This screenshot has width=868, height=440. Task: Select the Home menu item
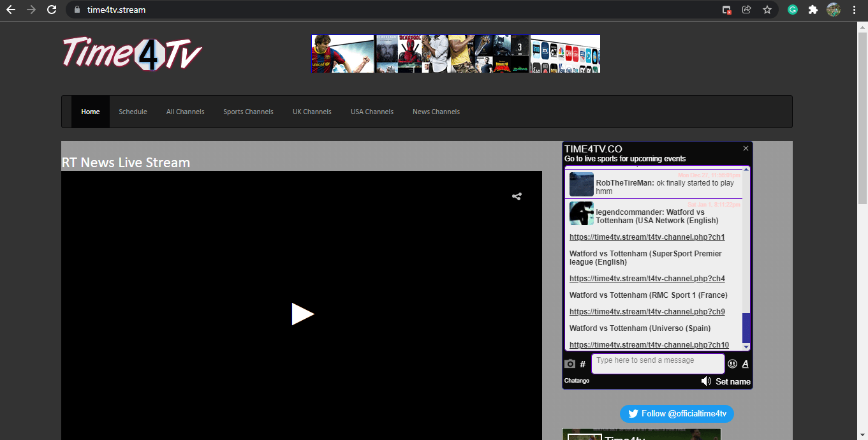click(x=91, y=112)
